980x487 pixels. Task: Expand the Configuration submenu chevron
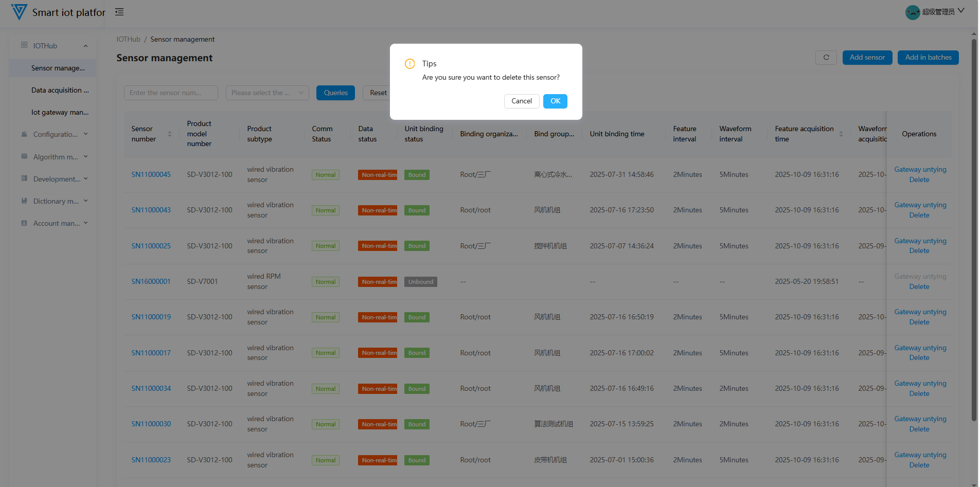[85, 134]
